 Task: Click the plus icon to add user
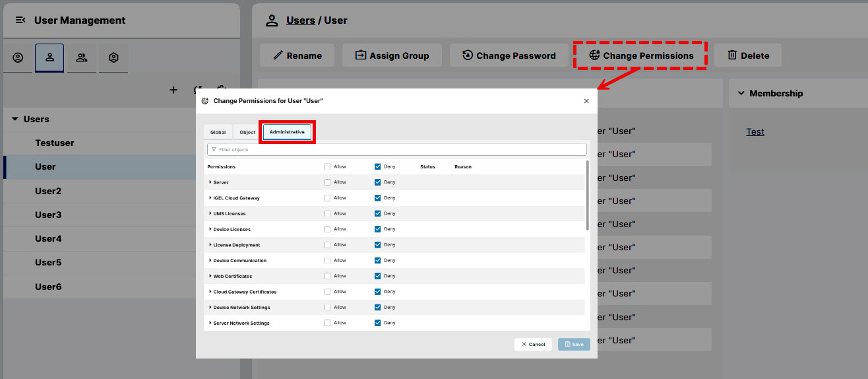173,90
